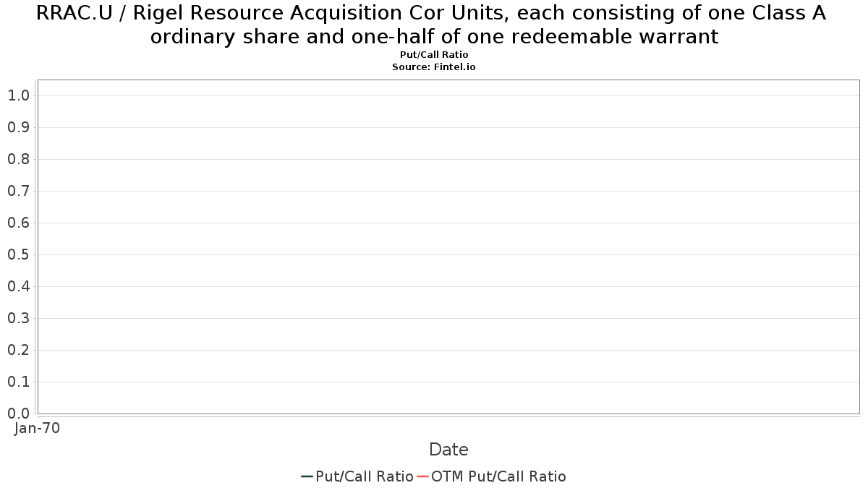
Task: Click the 0.6 y-axis tick label
Action: (18, 223)
